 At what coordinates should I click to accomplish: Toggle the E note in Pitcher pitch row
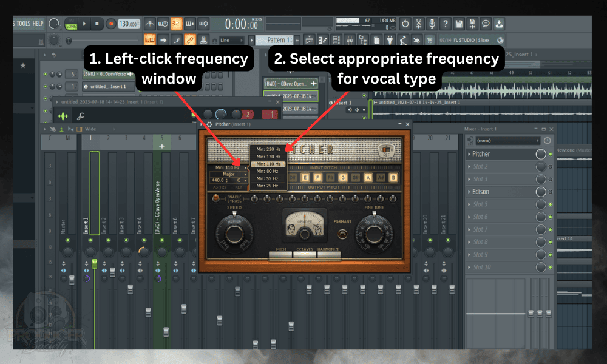click(x=305, y=178)
